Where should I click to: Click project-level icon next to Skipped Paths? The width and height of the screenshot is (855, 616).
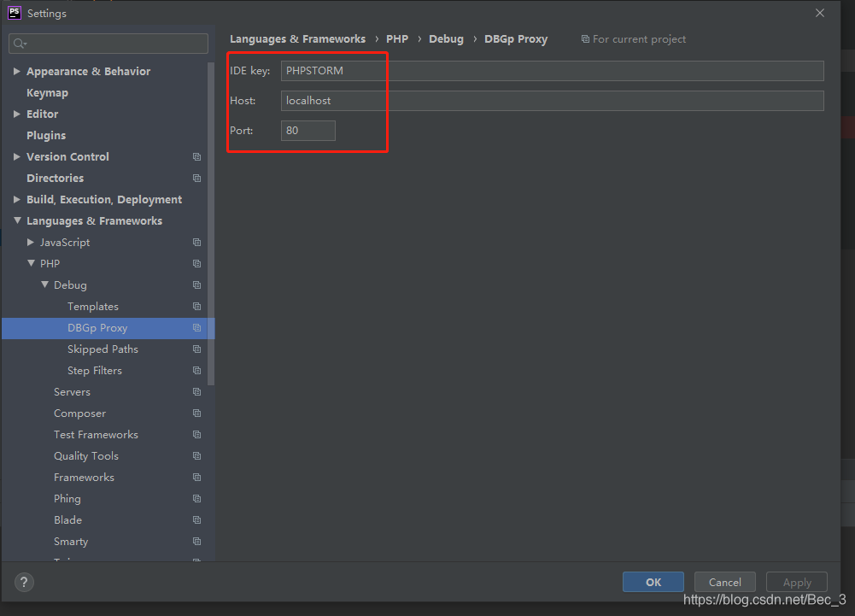(x=196, y=349)
